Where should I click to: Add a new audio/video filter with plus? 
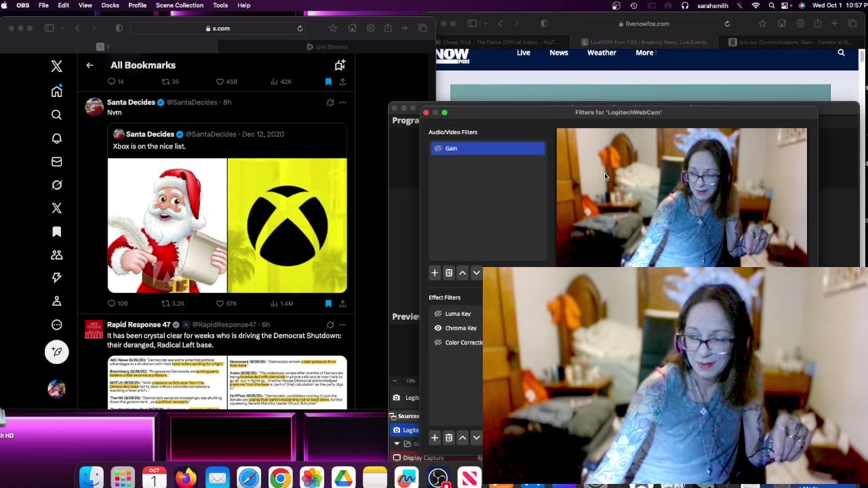click(435, 272)
